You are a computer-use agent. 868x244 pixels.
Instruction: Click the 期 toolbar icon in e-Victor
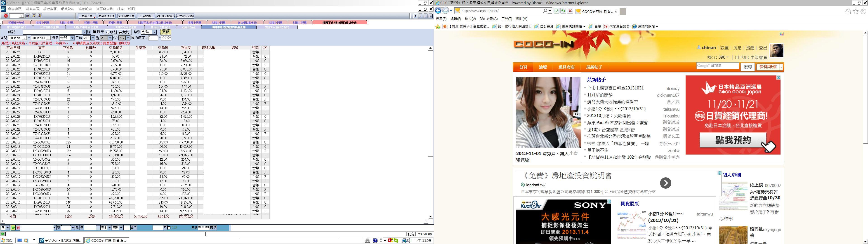pos(34,16)
